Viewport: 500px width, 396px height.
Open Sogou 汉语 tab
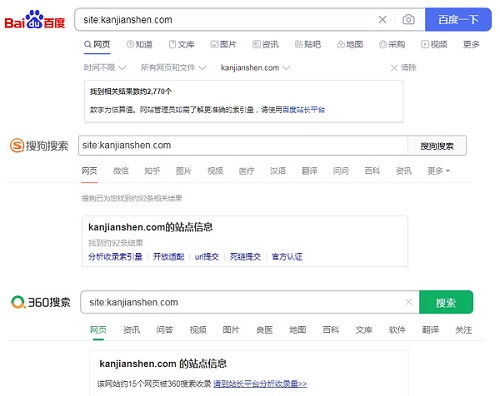click(x=278, y=171)
